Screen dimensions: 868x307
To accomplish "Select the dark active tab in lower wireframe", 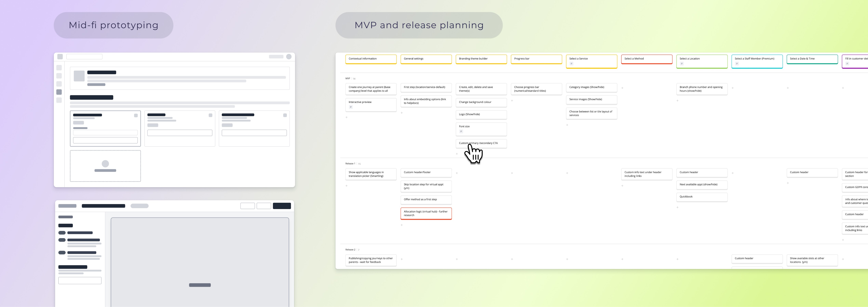I will tap(103, 206).
